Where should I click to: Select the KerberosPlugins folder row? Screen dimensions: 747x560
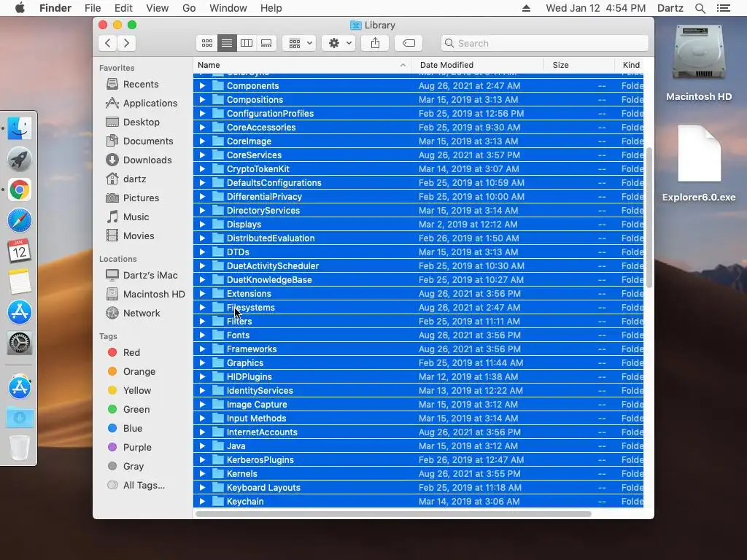(418, 460)
